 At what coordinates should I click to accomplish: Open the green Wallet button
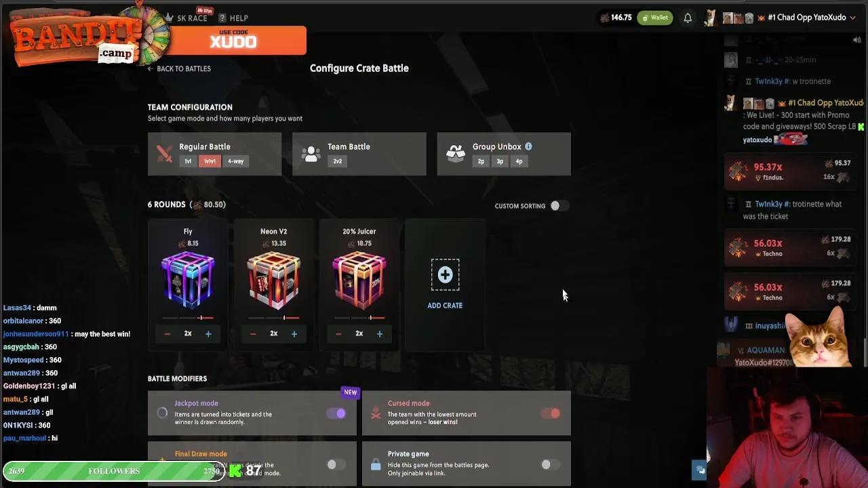point(655,18)
